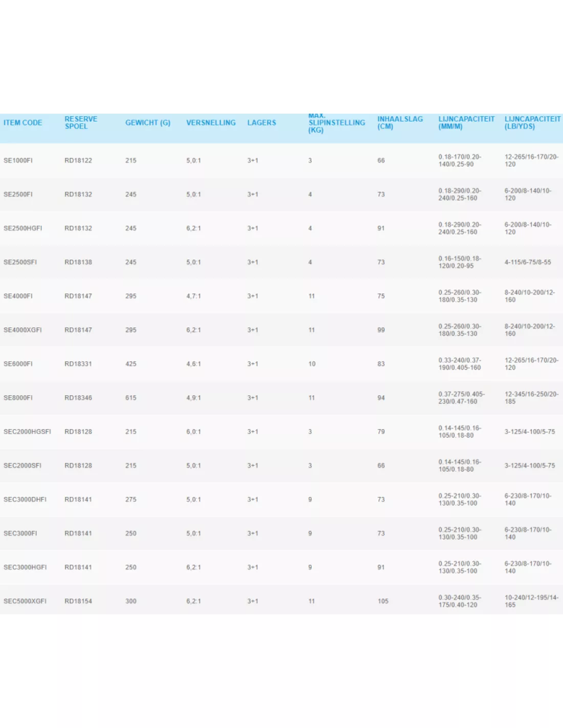
Task: Select the GEWICHT (G) column header
Action: click(148, 123)
